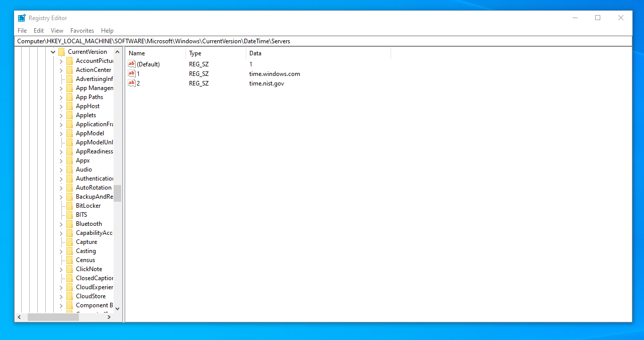Click the CurrentVersion folder icon

click(62, 52)
